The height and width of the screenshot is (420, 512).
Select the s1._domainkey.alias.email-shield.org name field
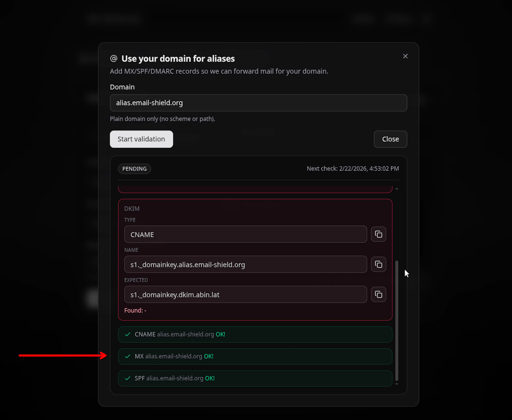point(245,264)
